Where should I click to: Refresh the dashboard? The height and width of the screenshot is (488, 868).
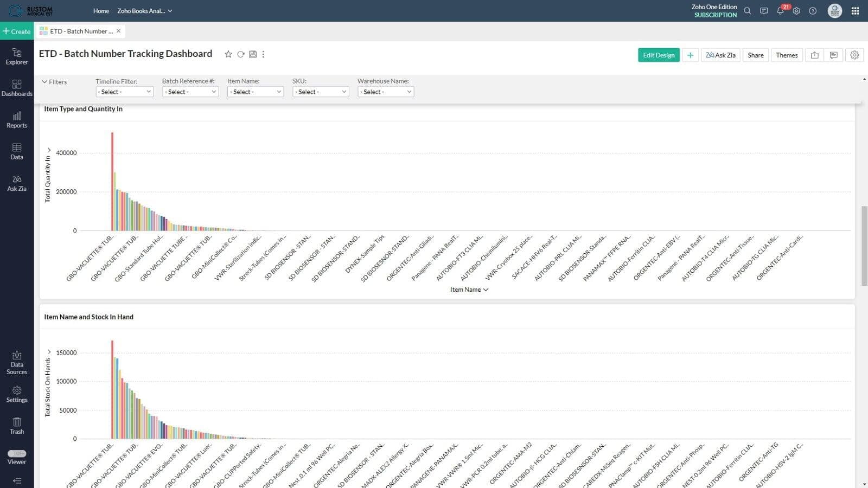coord(241,54)
